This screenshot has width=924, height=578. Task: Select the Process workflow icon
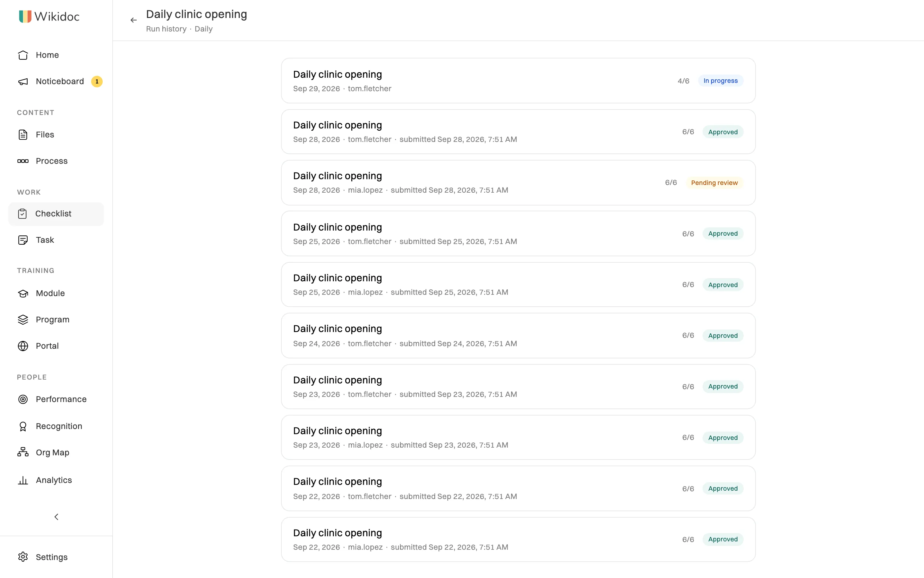pos(23,161)
